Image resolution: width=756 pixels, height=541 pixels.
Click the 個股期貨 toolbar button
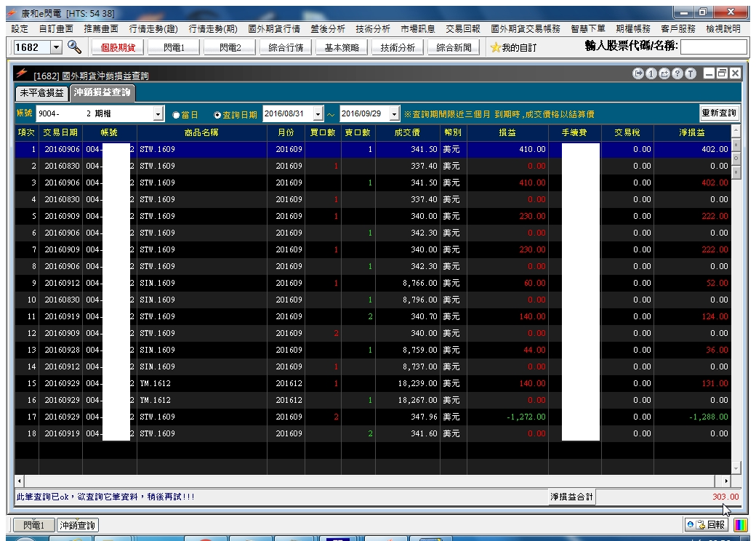(x=118, y=47)
